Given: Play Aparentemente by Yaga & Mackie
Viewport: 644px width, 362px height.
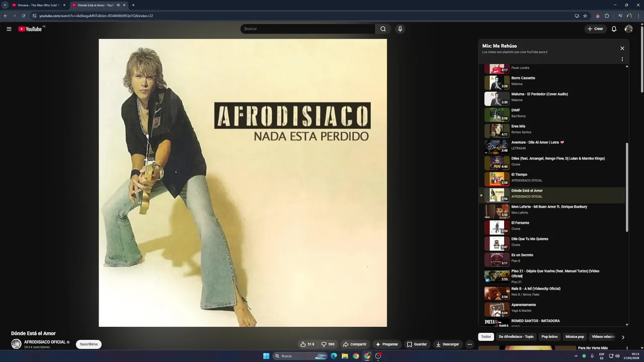Looking at the screenshot, I should click(552, 309).
